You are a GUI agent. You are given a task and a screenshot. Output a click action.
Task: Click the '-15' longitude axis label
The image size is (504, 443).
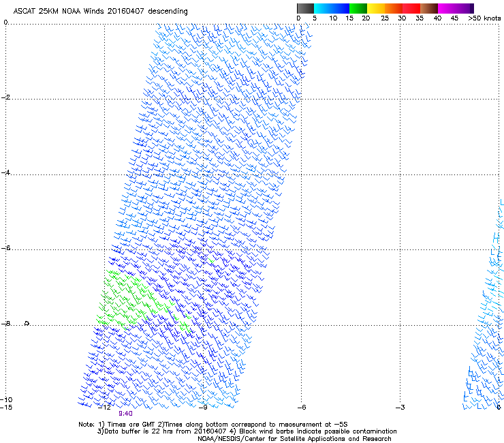coord(6,408)
